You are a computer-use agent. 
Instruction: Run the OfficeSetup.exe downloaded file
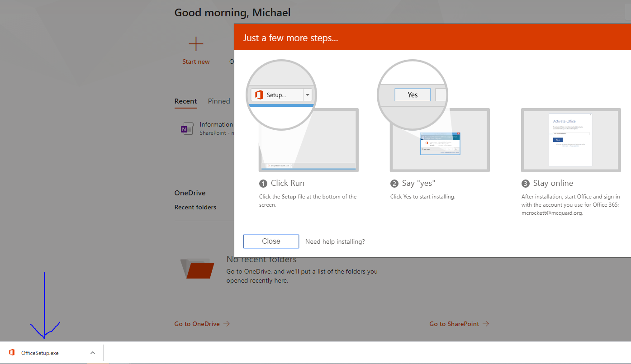point(40,353)
